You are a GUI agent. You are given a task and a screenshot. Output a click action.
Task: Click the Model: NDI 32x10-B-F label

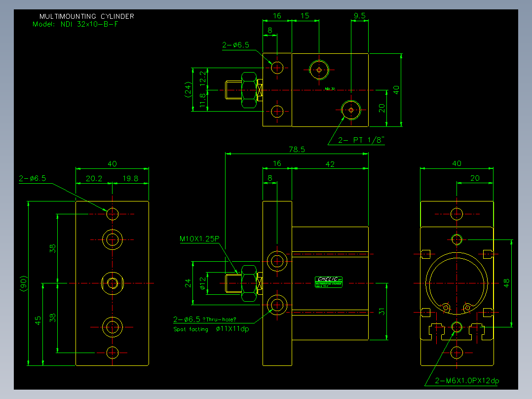click(76, 24)
